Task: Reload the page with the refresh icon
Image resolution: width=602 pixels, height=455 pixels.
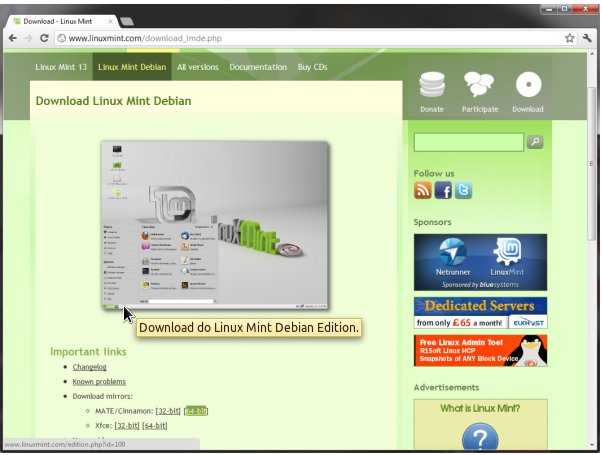Action: 44,38
